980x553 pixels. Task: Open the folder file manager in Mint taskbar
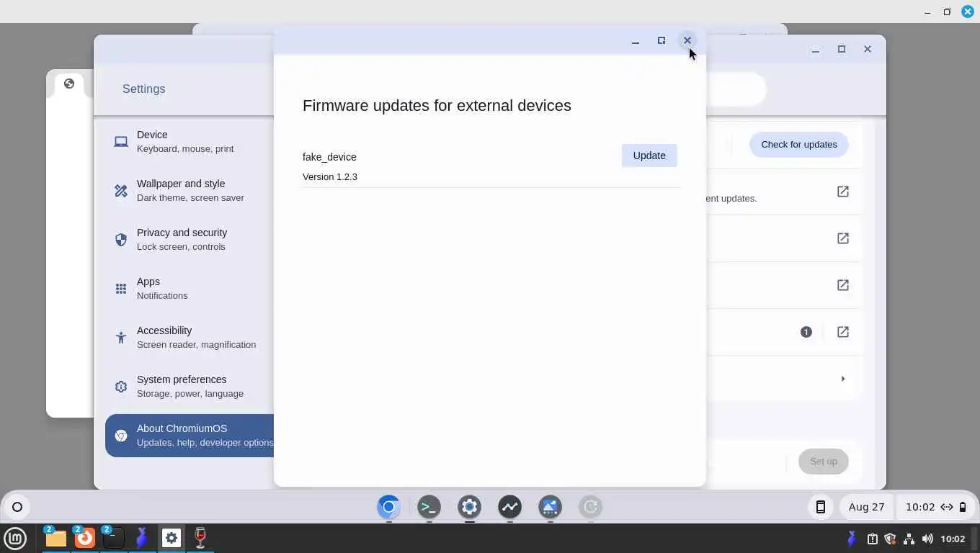pos(55,538)
